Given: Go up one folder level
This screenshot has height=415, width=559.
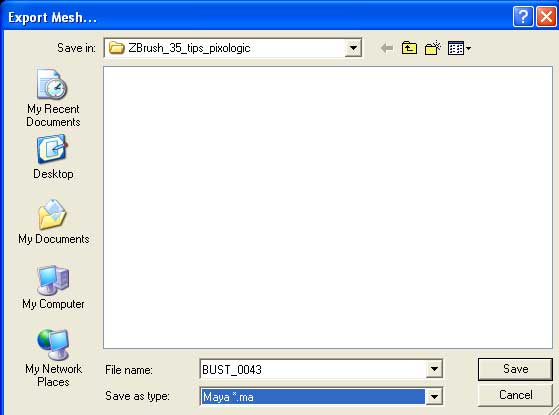Looking at the screenshot, I should pyautogui.click(x=409, y=48).
